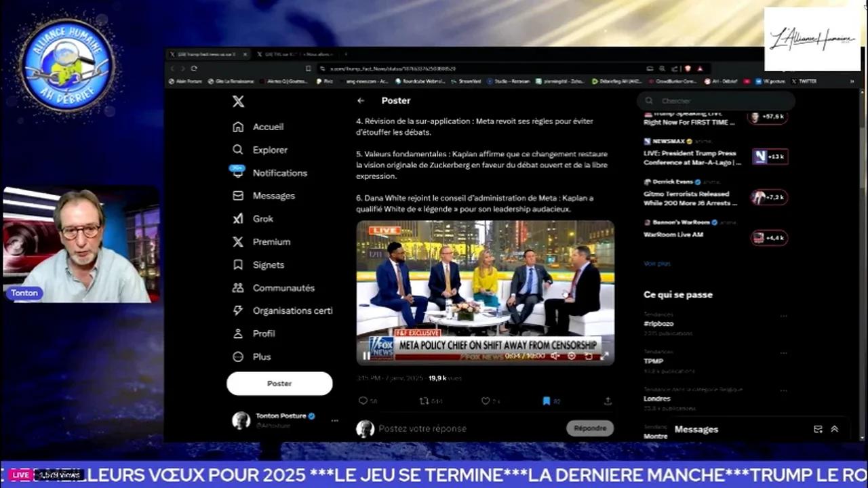868x488 pixels.
Task: Start a new message from the Messages bar
Action: pos(818,429)
